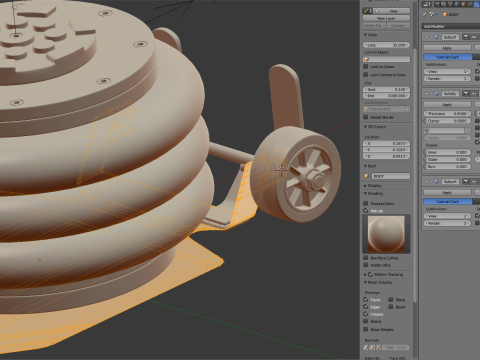Click the New Layer button
This screenshot has width=480, height=360.
[386, 18]
